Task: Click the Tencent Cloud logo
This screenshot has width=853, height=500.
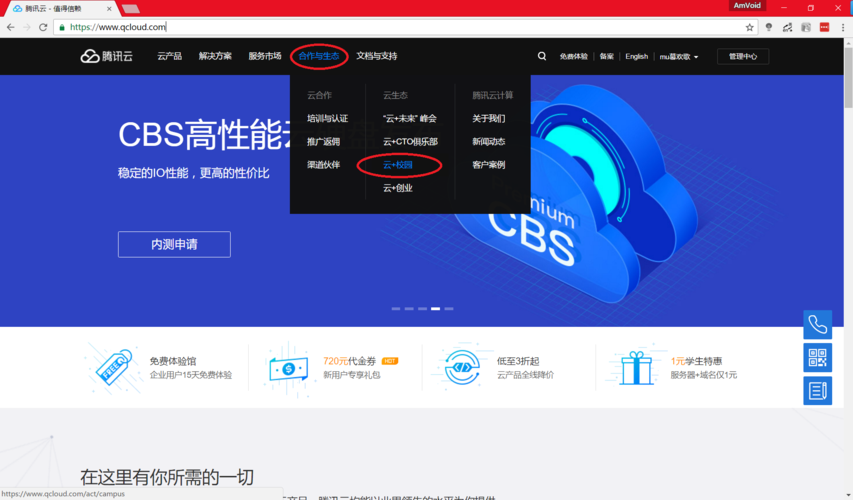Action: pos(107,56)
